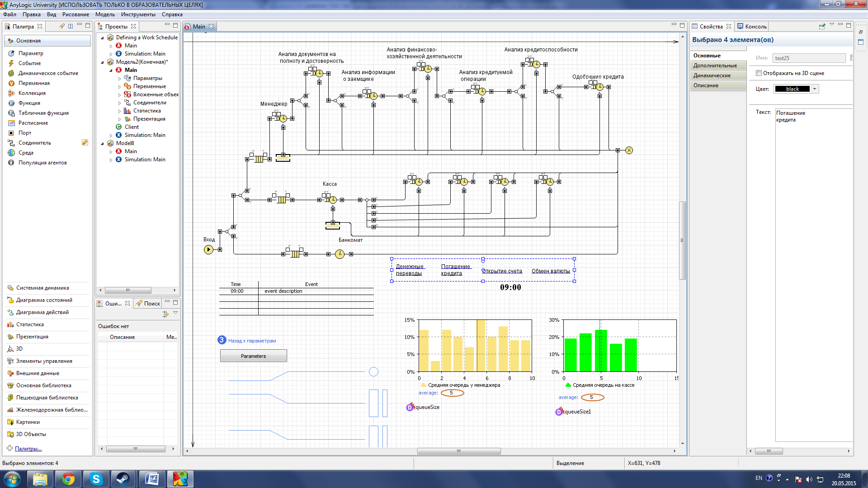Image resolution: width=868 pixels, height=488 pixels.
Task: Click the Вход source block icon
Action: coord(208,249)
